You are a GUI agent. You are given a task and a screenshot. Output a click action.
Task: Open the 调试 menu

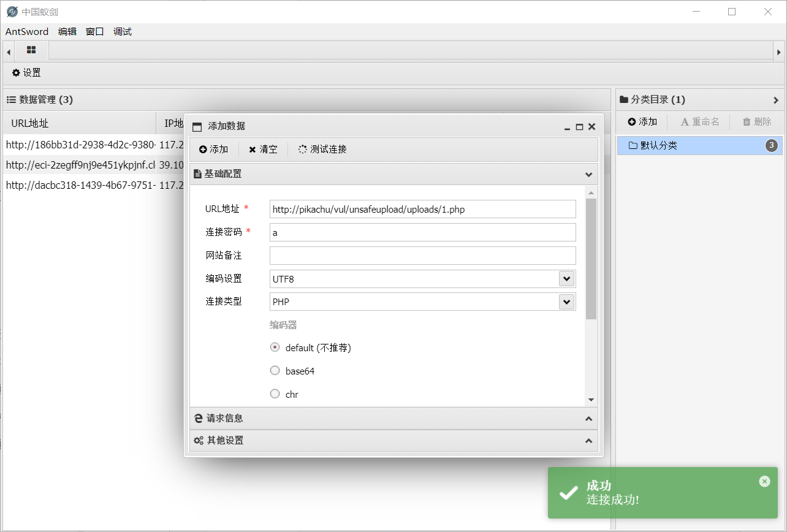(x=123, y=32)
